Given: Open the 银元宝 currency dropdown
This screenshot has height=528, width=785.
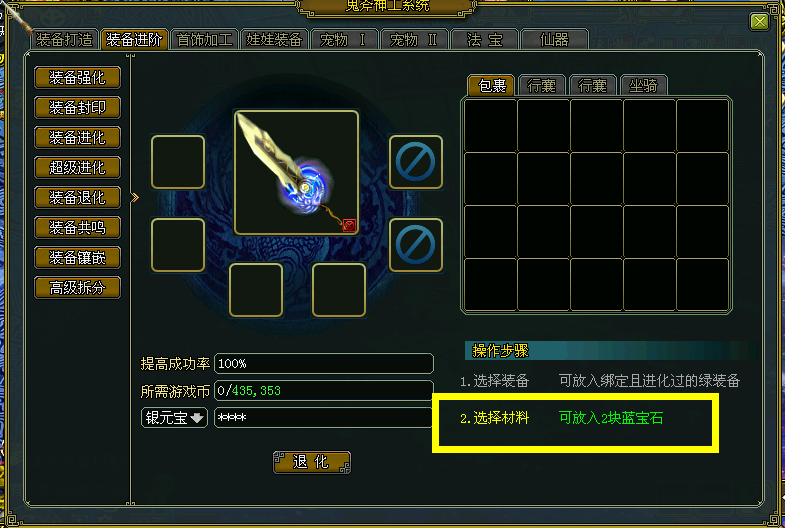Looking at the screenshot, I should pos(174,417).
